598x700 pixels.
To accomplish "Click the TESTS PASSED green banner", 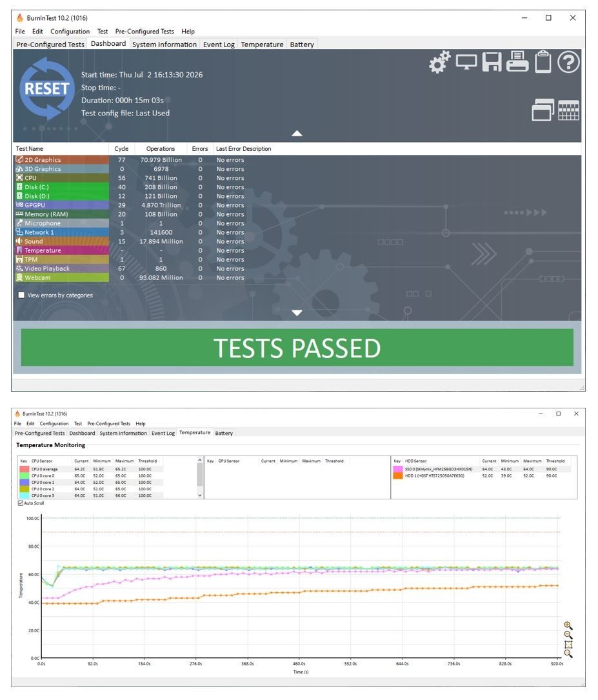I will click(297, 348).
